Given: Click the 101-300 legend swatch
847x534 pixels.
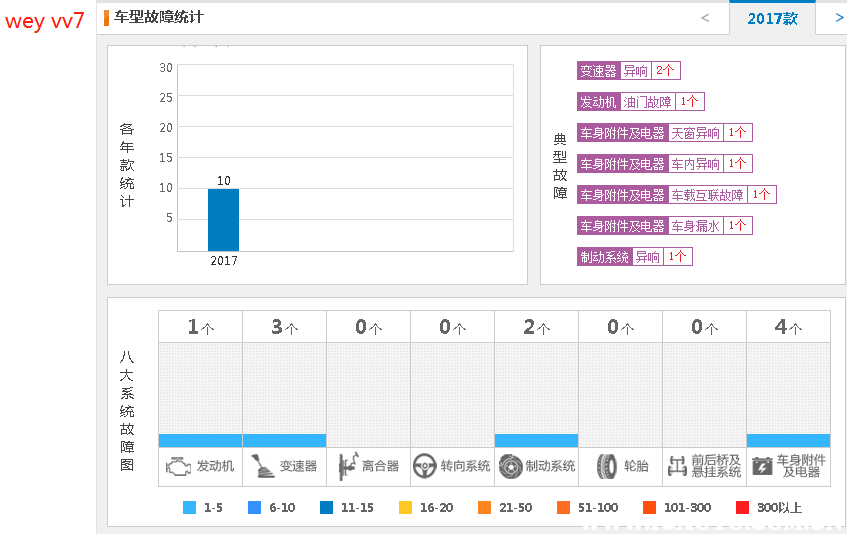Looking at the screenshot, I should click(x=649, y=508).
